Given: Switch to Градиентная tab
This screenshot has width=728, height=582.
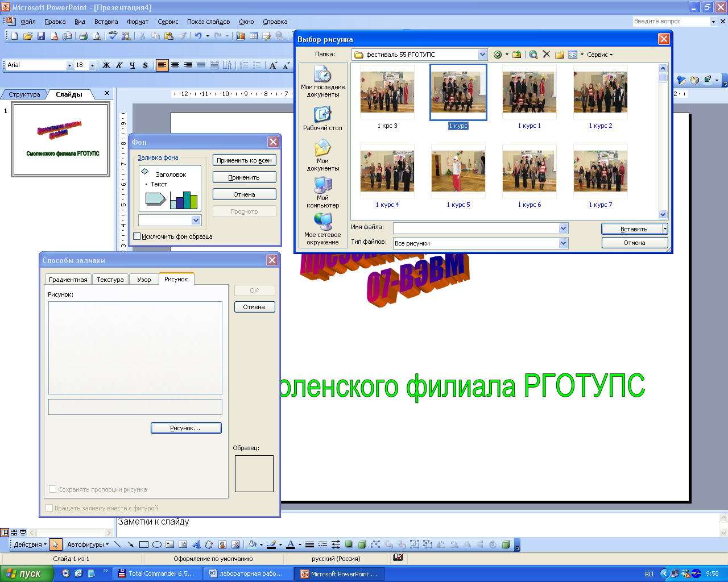Looking at the screenshot, I should coord(68,280).
